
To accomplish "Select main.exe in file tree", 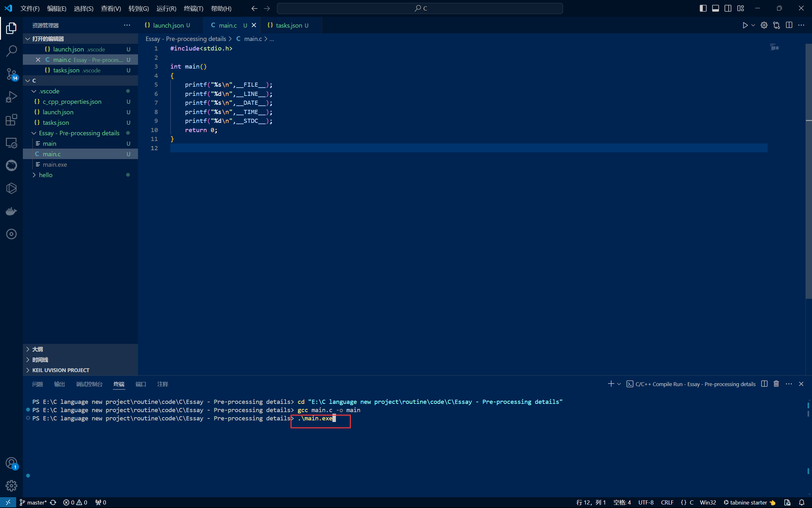I will click(x=80, y=165).
